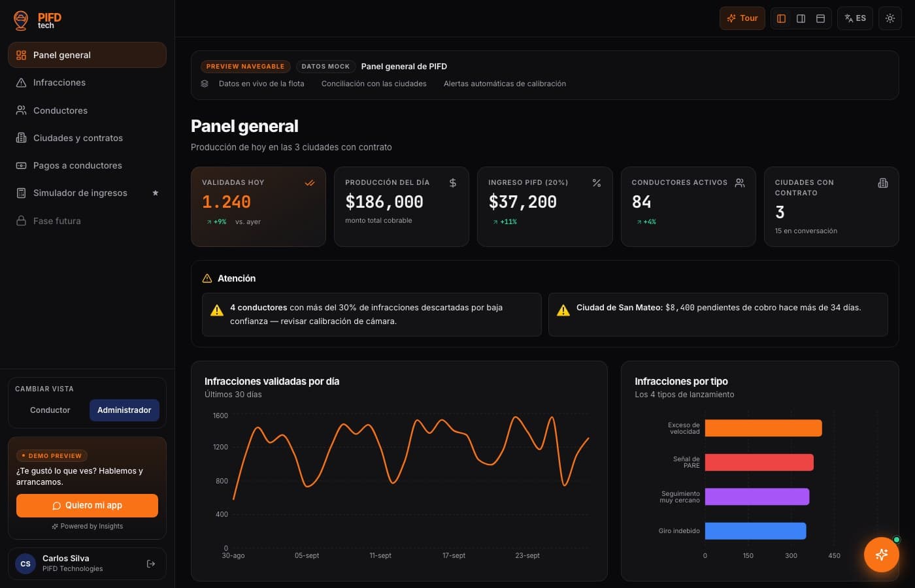Click the 1.240 validadas hoy value
The height and width of the screenshot is (588, 915).
click(226, 202)
